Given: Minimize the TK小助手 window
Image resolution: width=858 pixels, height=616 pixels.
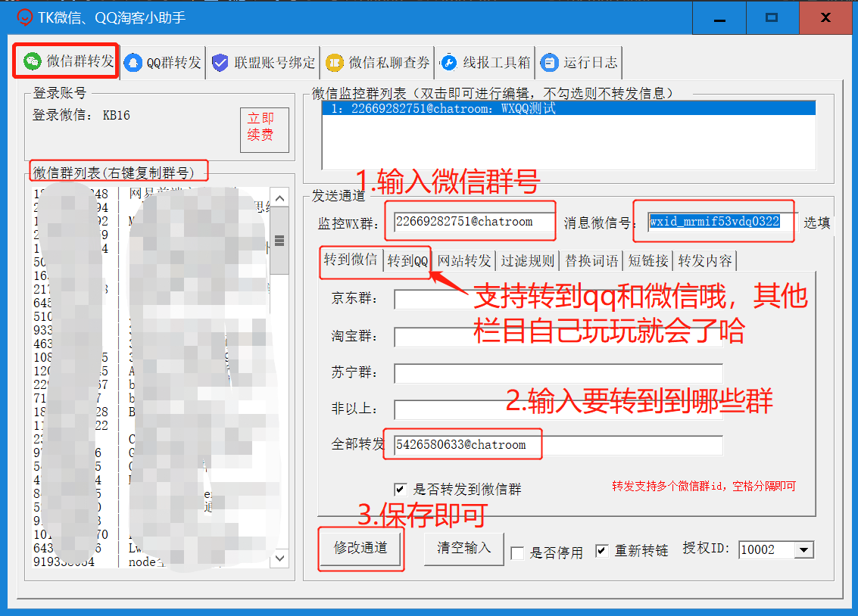Looking at the screenshot, I should click(719, 18).
